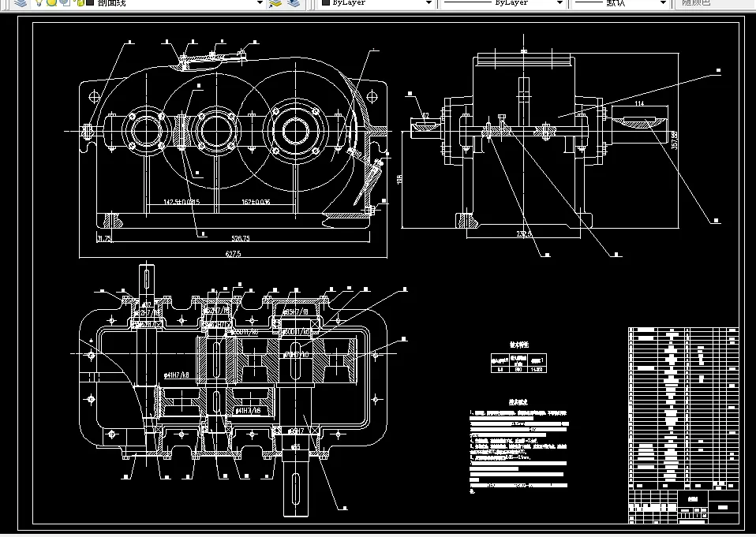Click the Make Object's Layer Current icon
The height and width of the screenshot is (537, 756).
(x=275, y=3)
